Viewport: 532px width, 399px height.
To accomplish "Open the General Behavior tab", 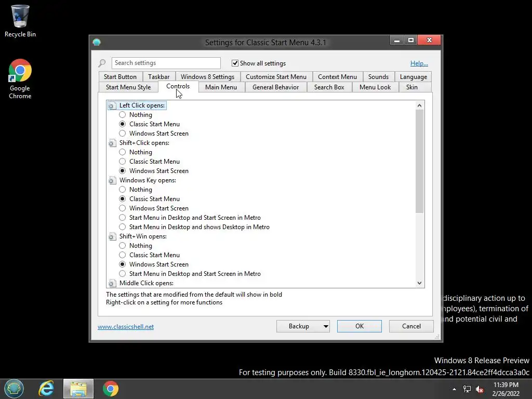I will tap(275, 87).
